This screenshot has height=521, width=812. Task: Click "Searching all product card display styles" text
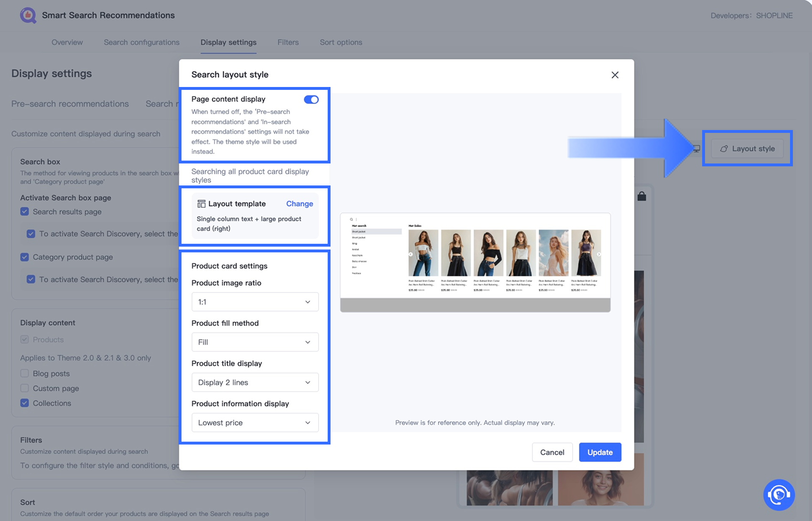(250, 175)
